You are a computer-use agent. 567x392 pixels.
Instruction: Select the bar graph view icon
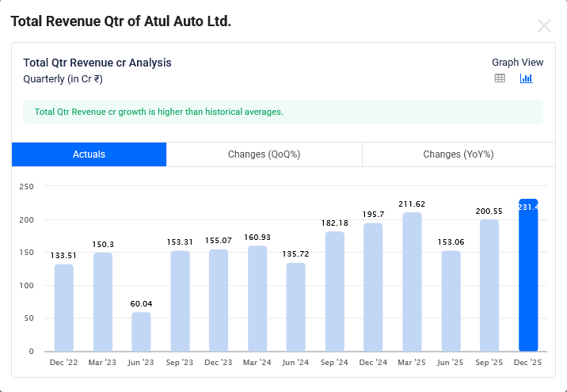[526, 78]
